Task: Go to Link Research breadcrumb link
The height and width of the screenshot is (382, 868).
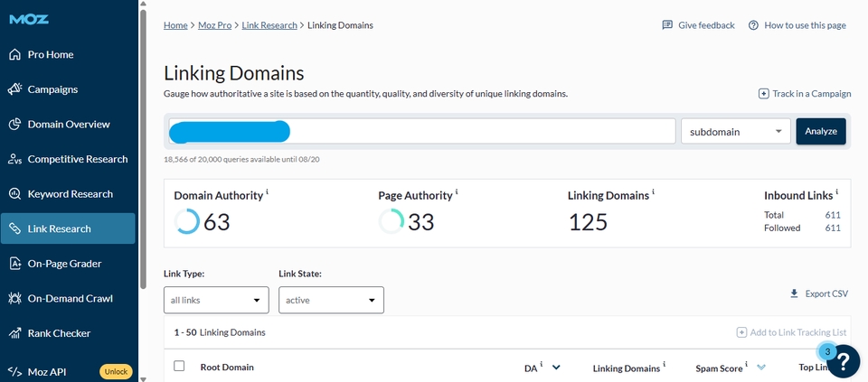Action: point(269,25)
